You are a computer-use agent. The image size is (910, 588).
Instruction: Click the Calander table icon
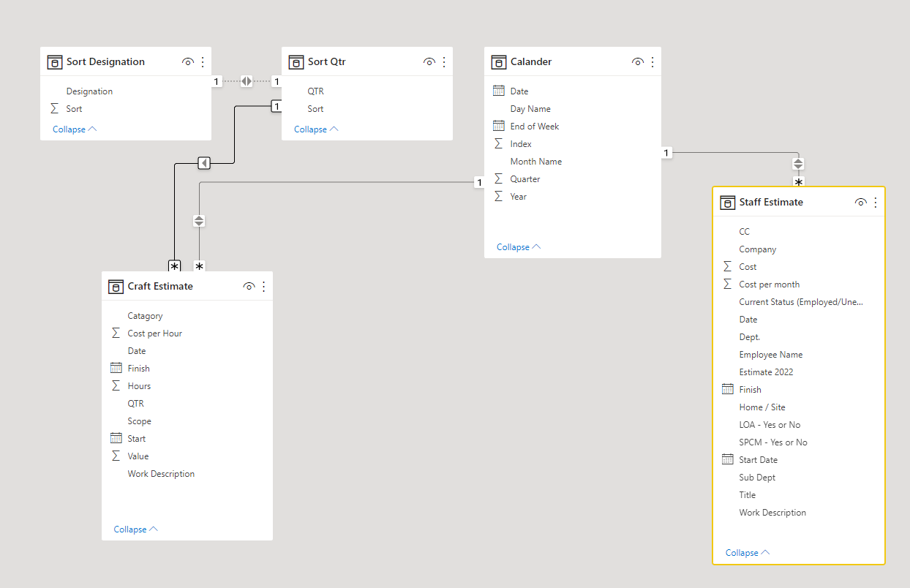point(498,62)
